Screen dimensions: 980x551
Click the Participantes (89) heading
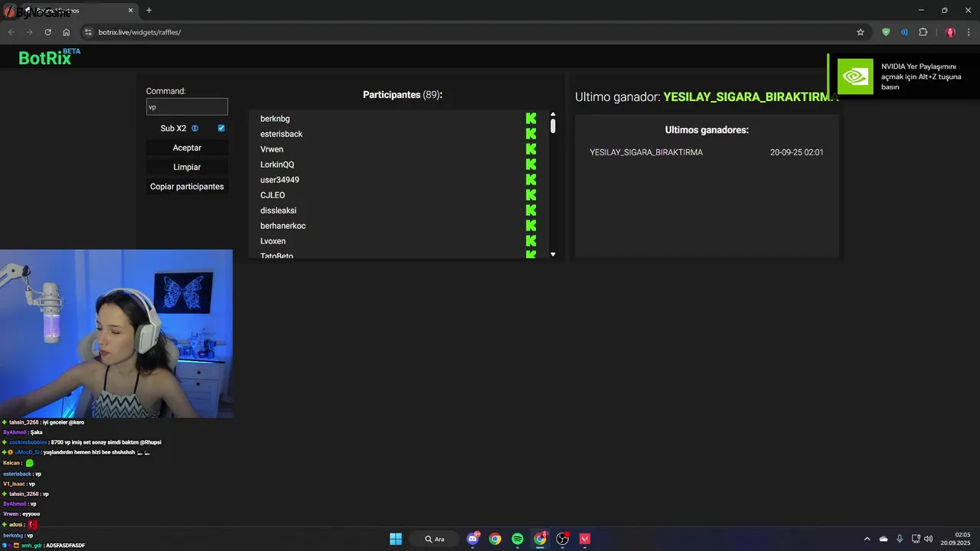tap(403, 95)
